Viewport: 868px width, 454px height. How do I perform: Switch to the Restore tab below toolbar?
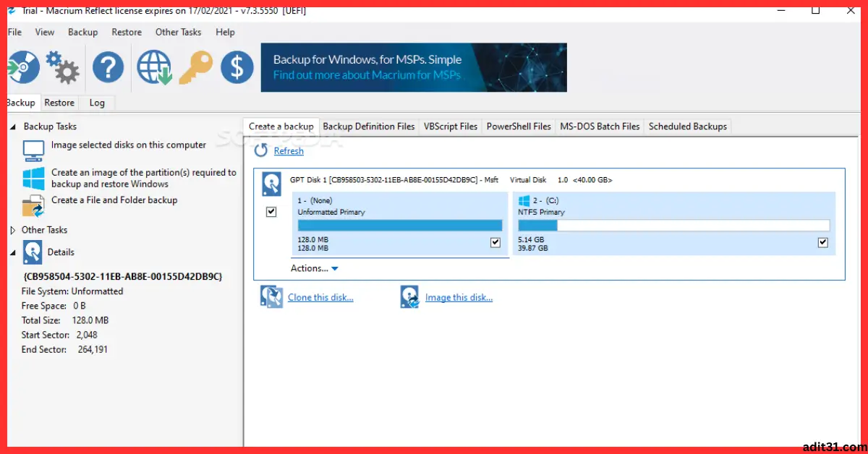(x=59, y=103)
